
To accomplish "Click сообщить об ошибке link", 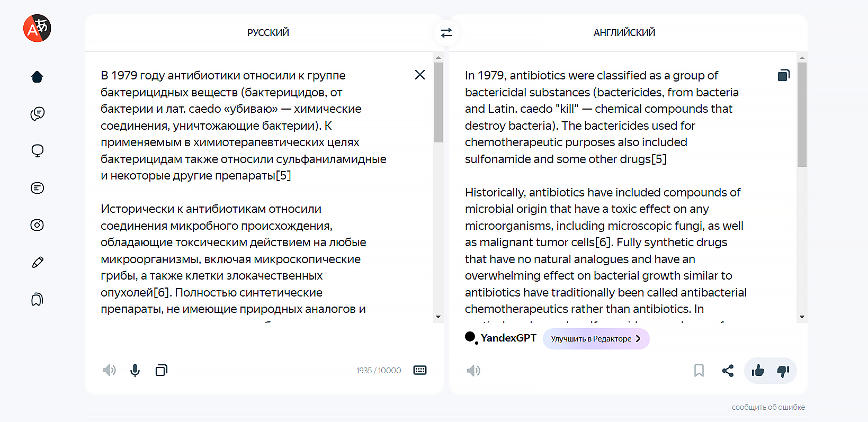I will click(x=768, y=407).
